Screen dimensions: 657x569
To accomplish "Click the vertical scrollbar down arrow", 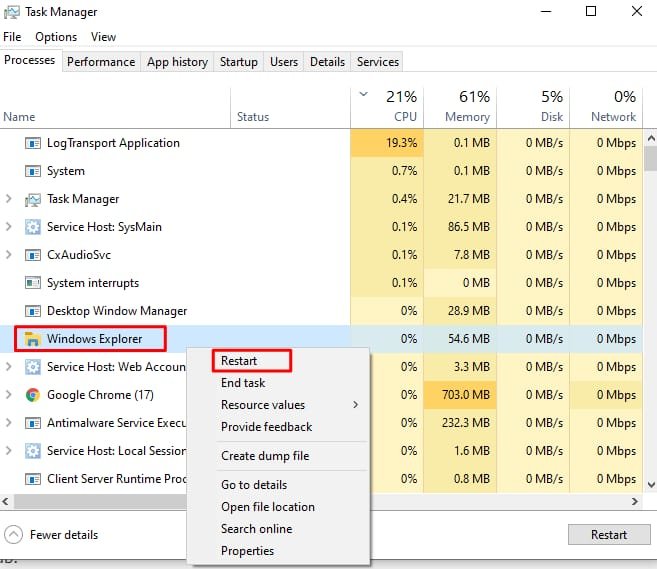I will point(651,485).
